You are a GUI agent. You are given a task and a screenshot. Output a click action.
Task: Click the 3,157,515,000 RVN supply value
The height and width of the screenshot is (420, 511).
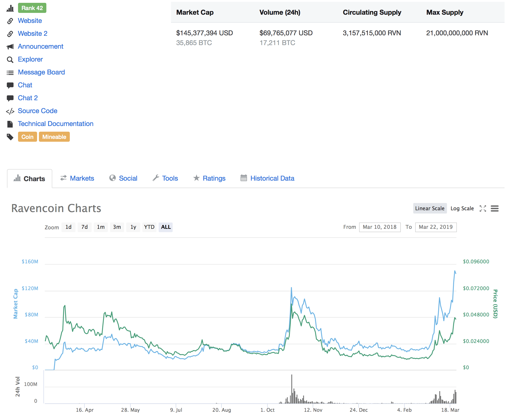(x=372, y=33)
